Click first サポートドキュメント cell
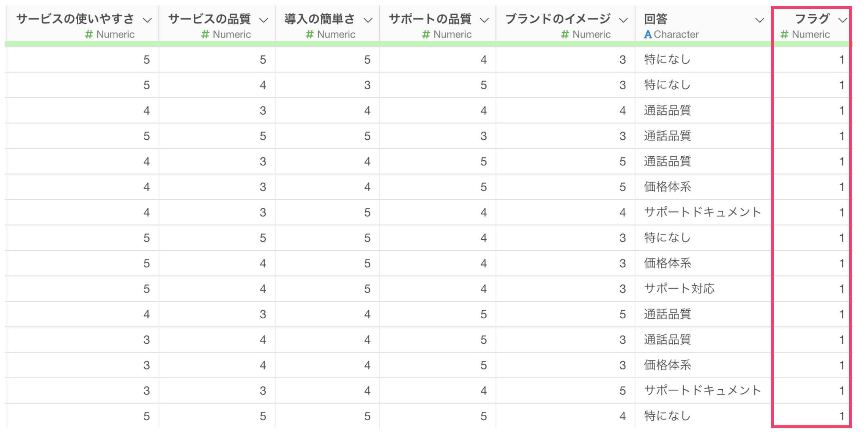The height and width of the screenshot is (436, 868). tap(702, 212)
